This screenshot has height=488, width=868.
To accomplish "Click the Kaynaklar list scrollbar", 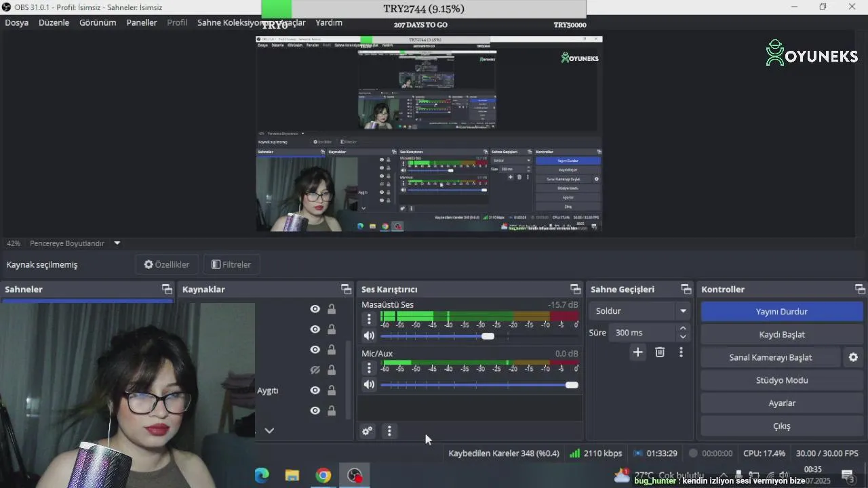I will [x=349, y=380].
